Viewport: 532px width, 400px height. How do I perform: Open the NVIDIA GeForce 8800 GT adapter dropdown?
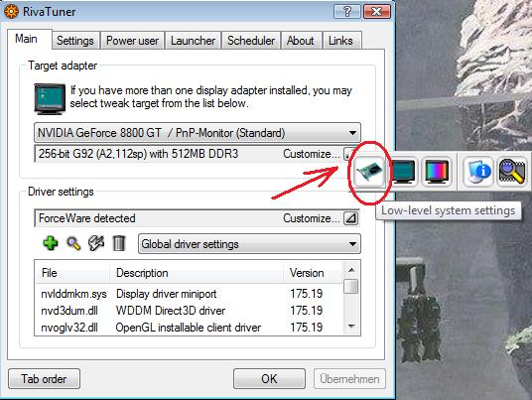(198, 133)
